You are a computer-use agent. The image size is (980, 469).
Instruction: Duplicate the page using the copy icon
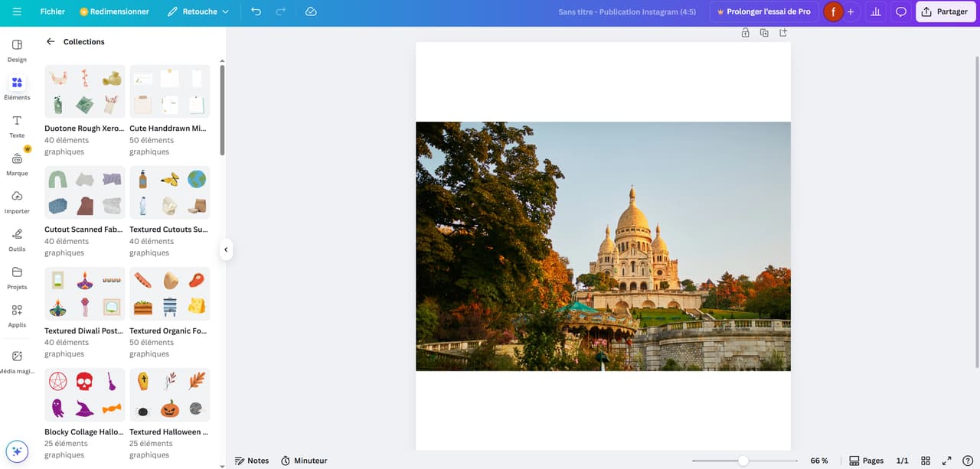click(x=764, y=33)
